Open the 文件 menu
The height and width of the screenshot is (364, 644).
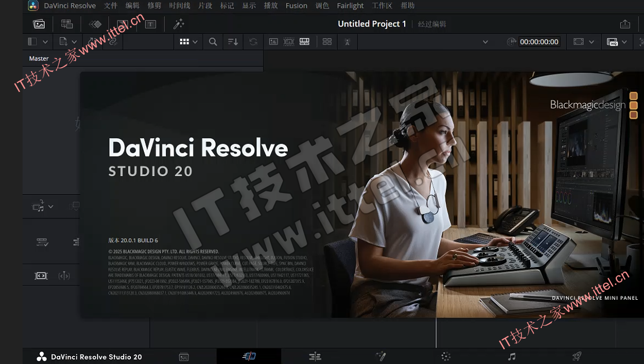point(111,6)
